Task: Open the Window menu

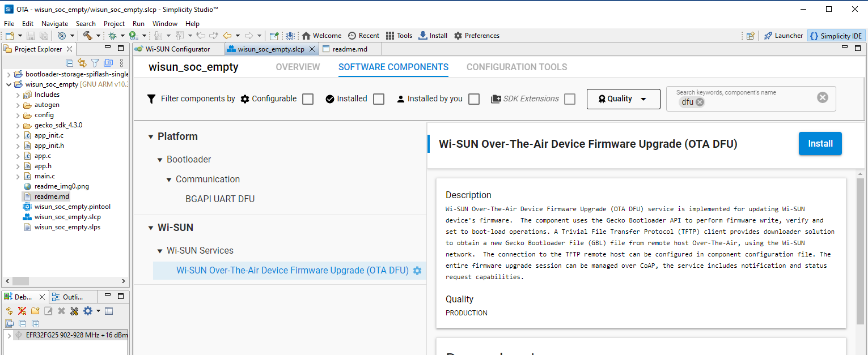Action: 165,24
